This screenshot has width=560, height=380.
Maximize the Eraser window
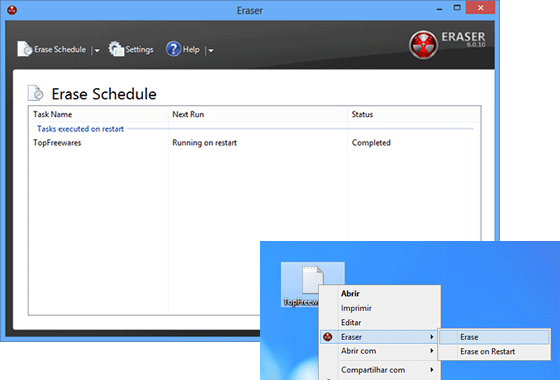click(457, 8)
